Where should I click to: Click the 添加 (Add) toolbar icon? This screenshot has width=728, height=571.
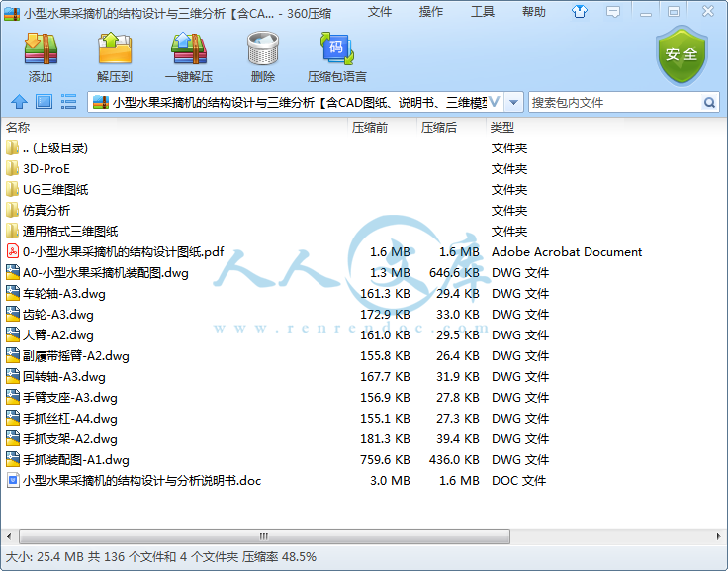tap(41, 48)
